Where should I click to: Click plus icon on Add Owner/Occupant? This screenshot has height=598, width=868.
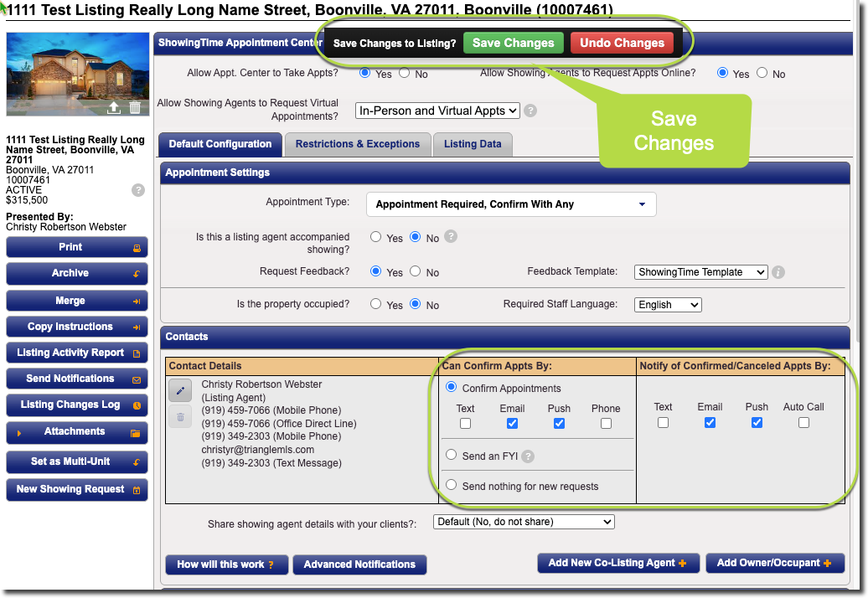pos(828,563)
